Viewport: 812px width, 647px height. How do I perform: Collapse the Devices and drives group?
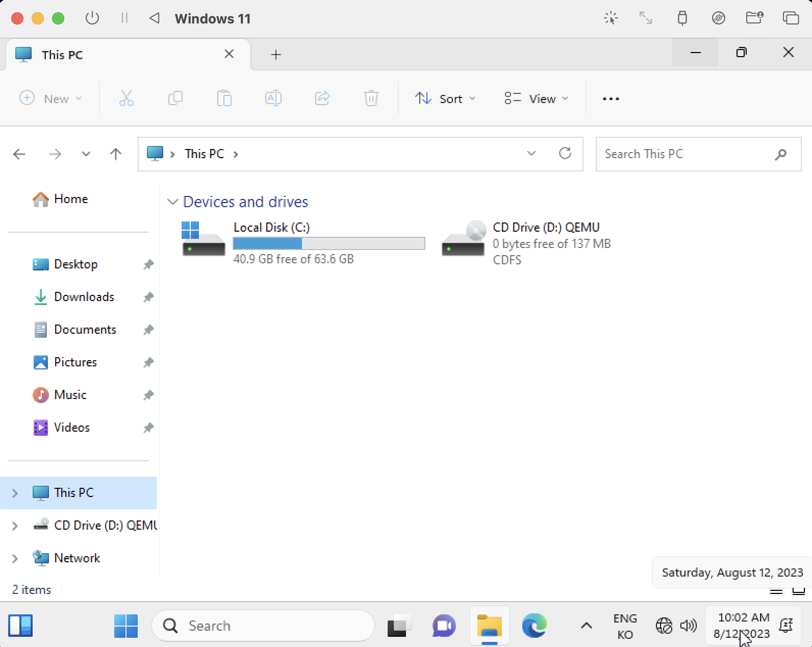[x=172, y=202]
